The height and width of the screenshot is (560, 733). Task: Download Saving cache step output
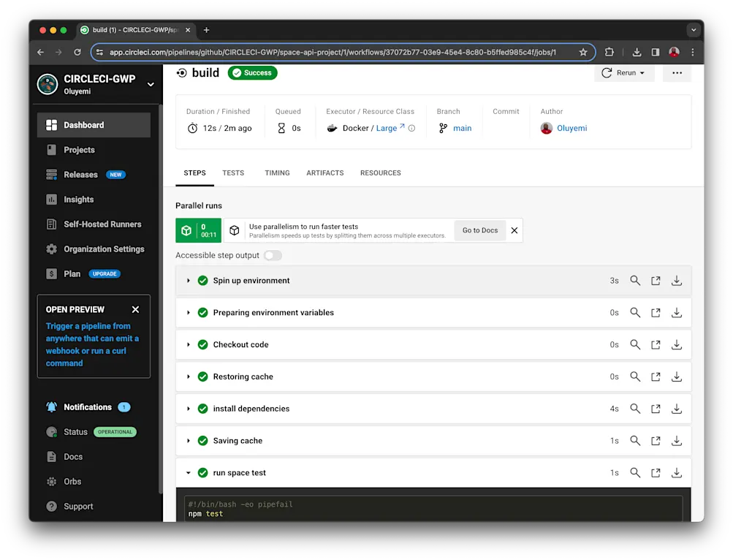pos(677,441)
